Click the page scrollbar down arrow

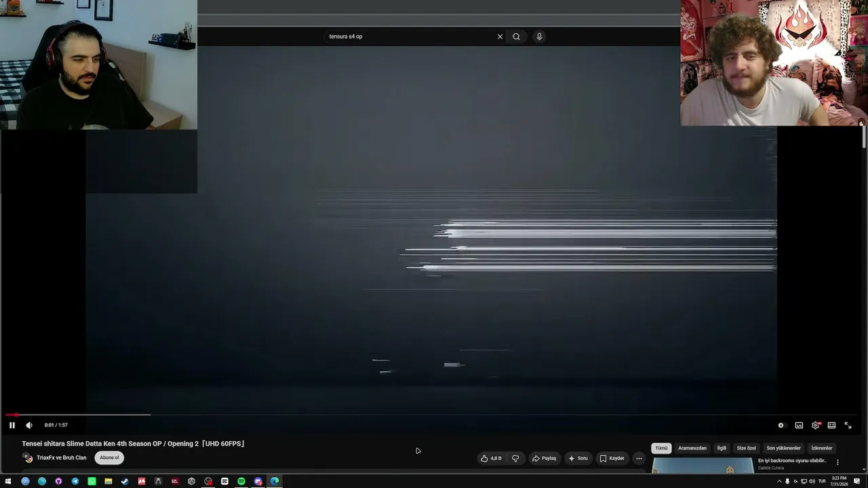864,469
